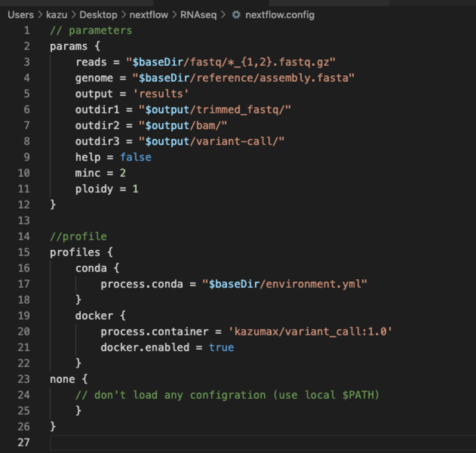Click the 'kazumax/variant_call:1.0' string

click(x=310, y=332)
